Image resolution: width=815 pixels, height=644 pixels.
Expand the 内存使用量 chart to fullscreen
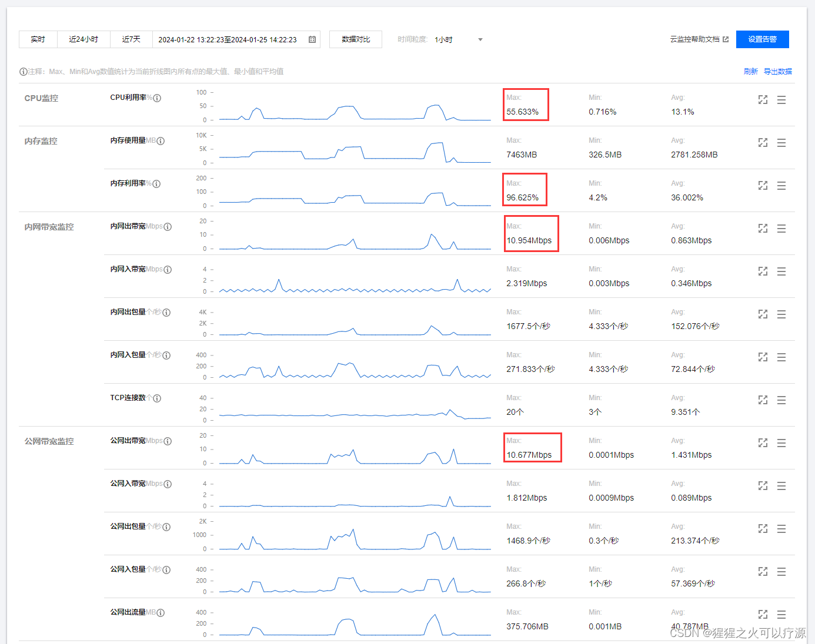point(763,143)
